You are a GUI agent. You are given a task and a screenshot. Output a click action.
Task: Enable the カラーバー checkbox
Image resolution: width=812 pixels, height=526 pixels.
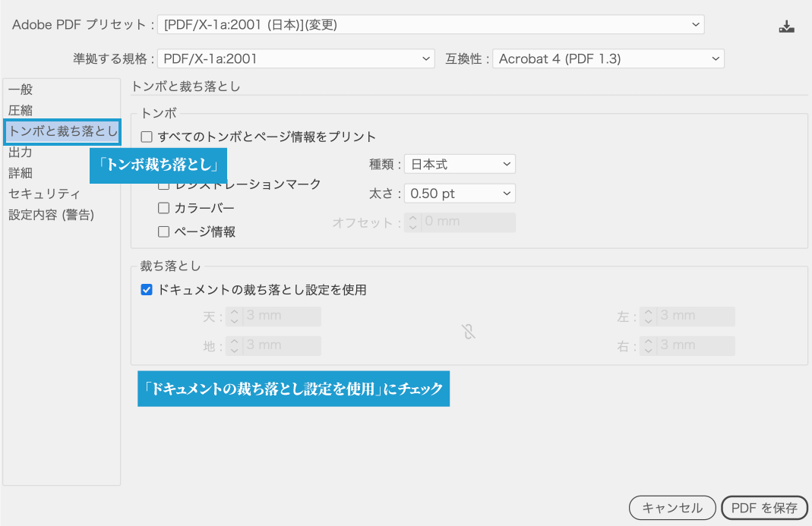pyautogui.click(x=163, y=208)
